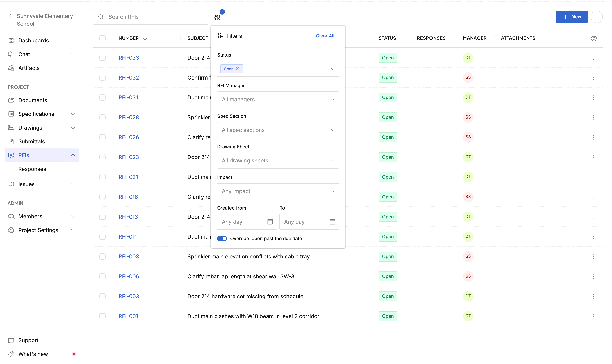The height and width of the screenshot is (364, 612).
Task: Collapse the RFIs sidebar section
Action: click(73, 155)
